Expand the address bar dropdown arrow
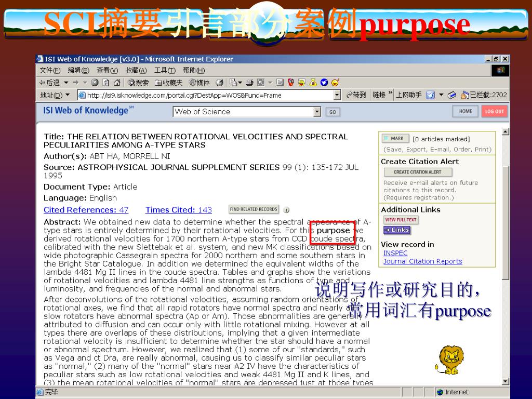Viewport: 532px width, 399px height. (337, 96)
